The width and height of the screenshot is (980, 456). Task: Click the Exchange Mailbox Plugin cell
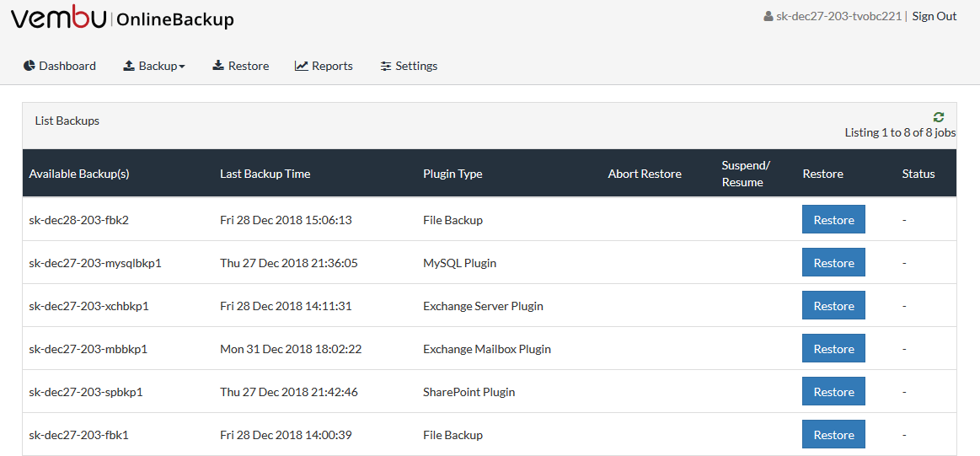click(x=487, y=349)
